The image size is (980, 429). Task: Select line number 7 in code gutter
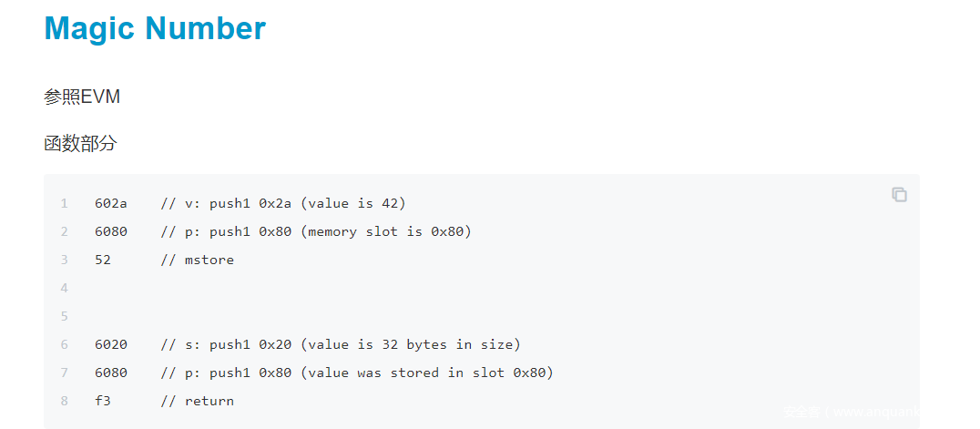coord(65,373)
